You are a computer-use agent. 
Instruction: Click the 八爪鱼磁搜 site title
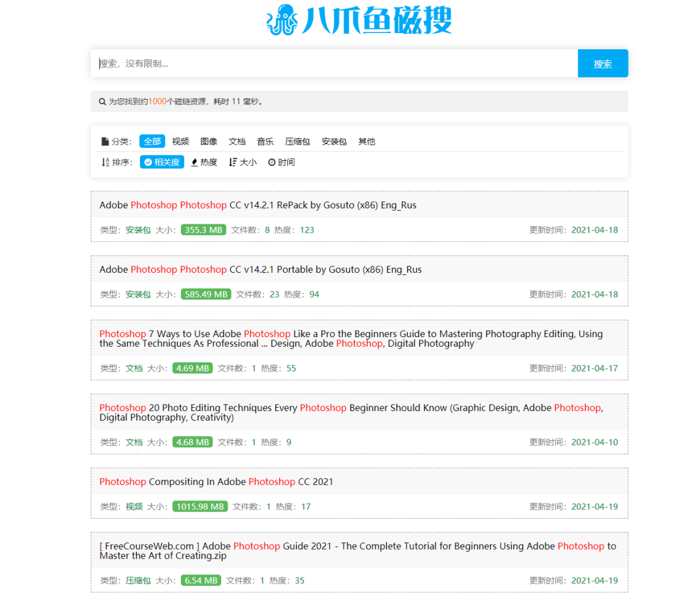tap(377, 20)
